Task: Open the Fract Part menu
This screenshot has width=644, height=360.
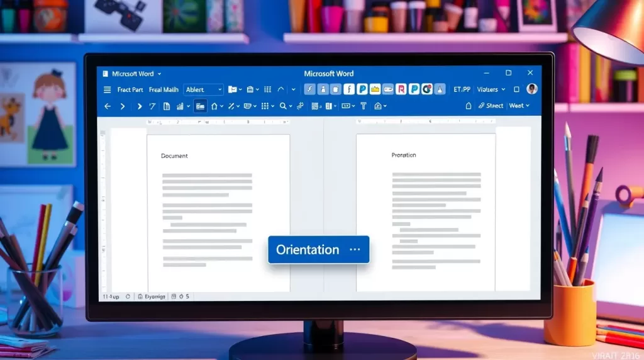Action: point(130,89)
